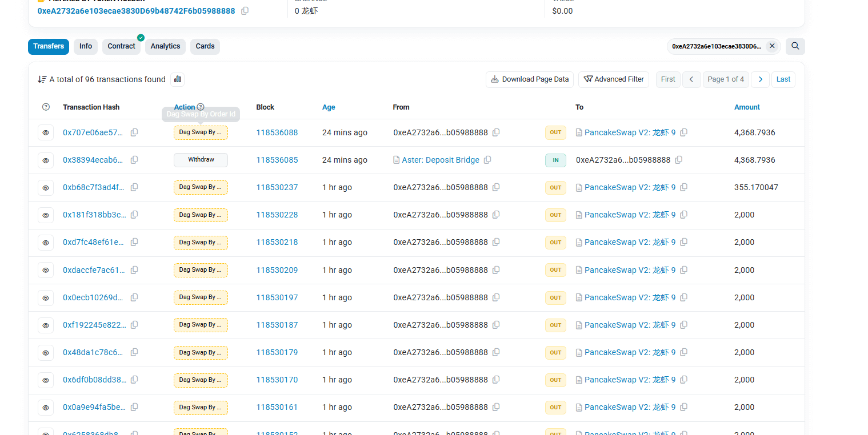This screenshot has width=868, height=435.
Task: Switch to the Transfers tab
Action: point(49,46)
